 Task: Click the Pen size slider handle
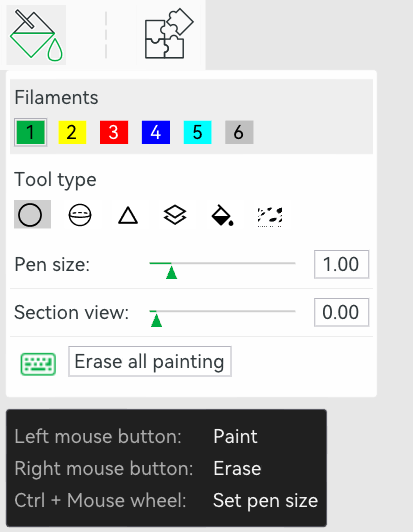click(x=172, y=272)
